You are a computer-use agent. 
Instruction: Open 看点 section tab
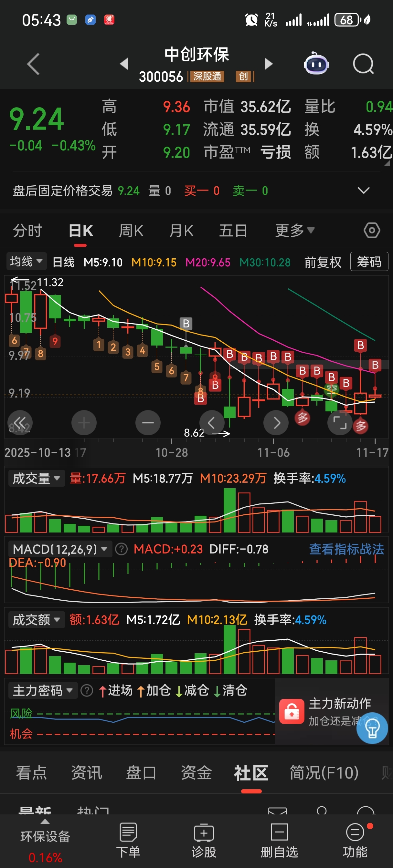pyautogui.click(x=31, y=772)
